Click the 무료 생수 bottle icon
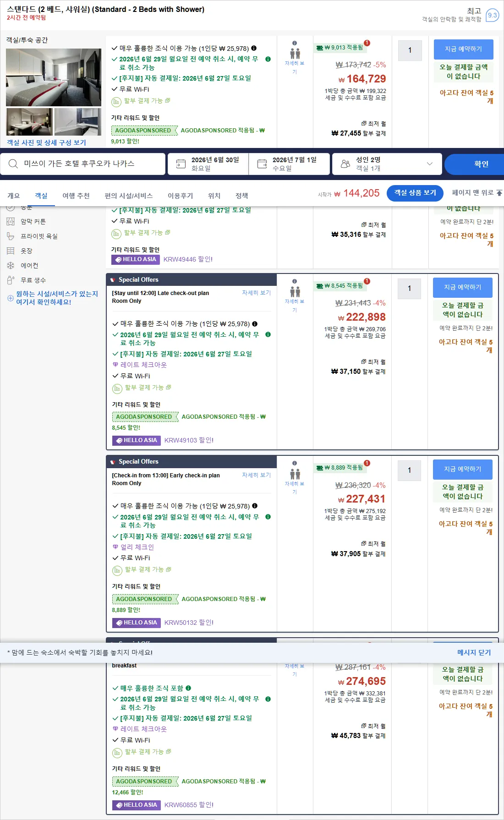This screenshot has height=820, width=504. pos(11,280)
